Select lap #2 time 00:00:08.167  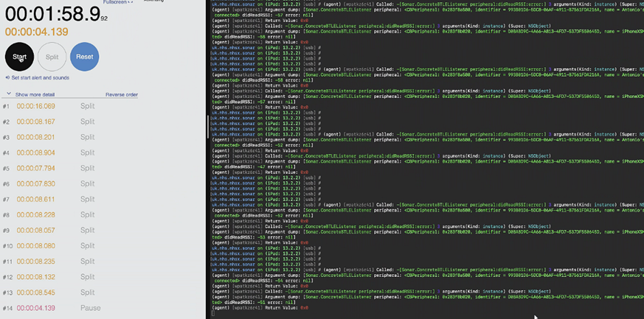pos(35,122)
